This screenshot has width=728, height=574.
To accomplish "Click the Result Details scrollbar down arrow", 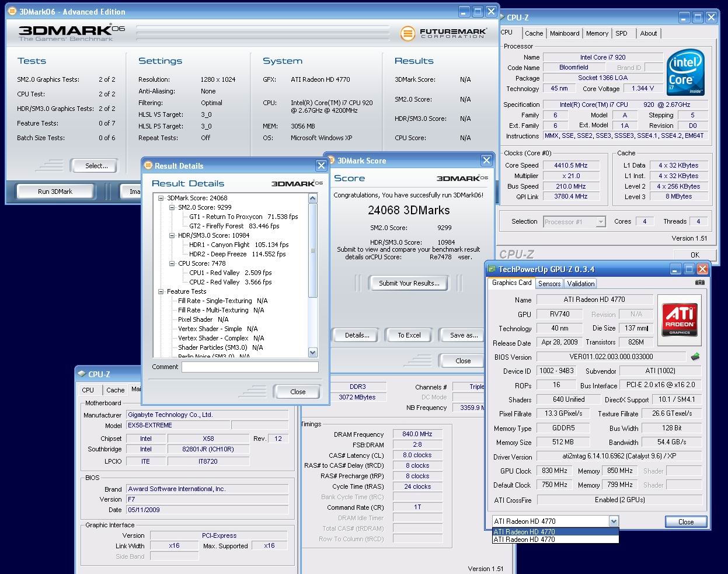I will click(312, 352).
